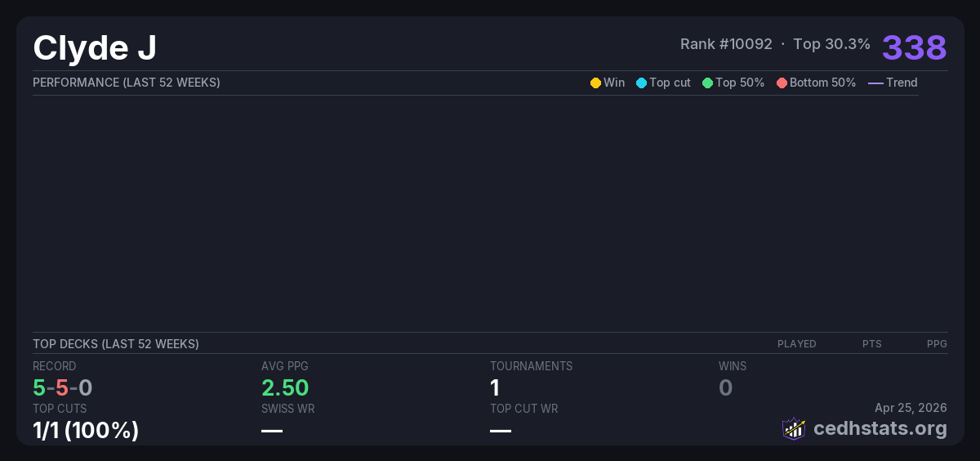Click the 2.50 average PPG value

[x=285, y=387]
